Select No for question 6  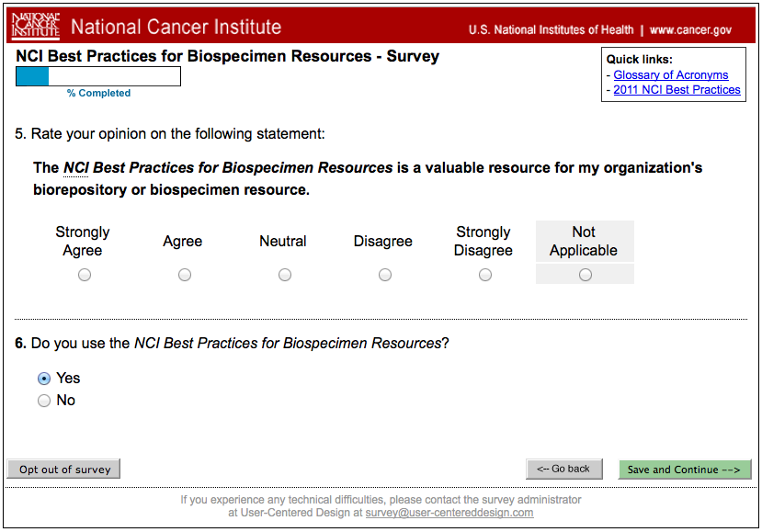coord(44,401)
